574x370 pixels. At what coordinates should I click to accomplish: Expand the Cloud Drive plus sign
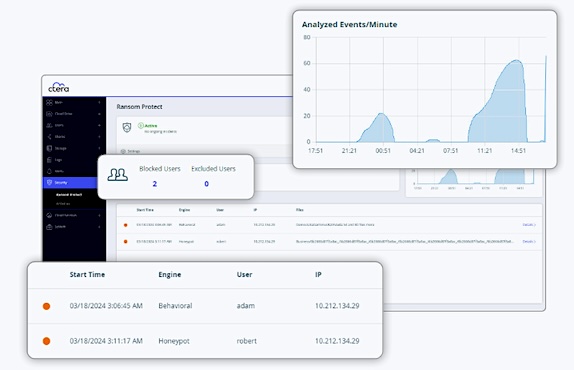99,114
